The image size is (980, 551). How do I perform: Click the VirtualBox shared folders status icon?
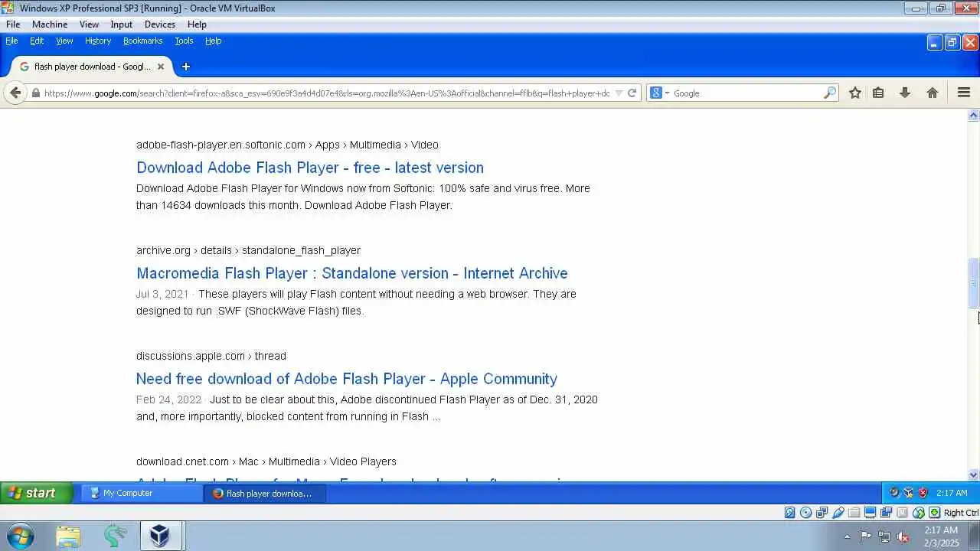854,513
